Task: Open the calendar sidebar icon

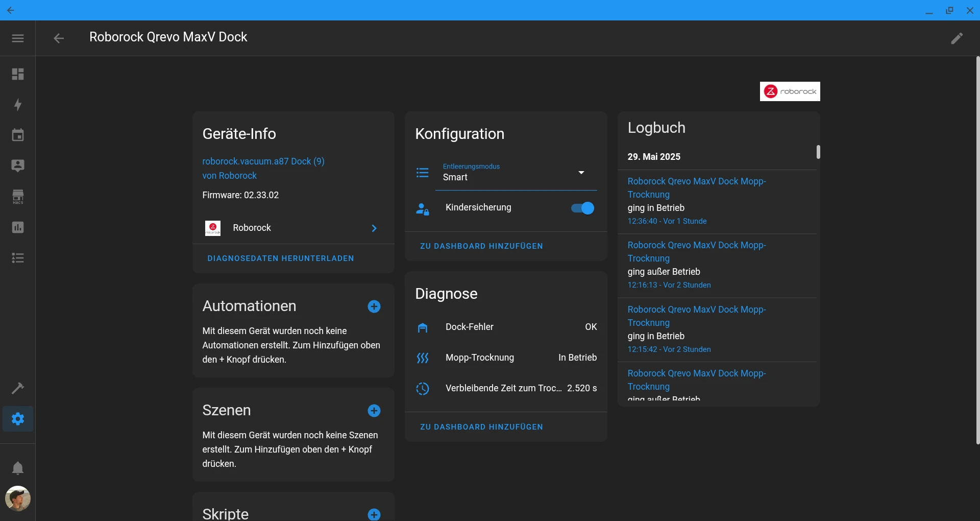Action: click(x=18, y=135)
